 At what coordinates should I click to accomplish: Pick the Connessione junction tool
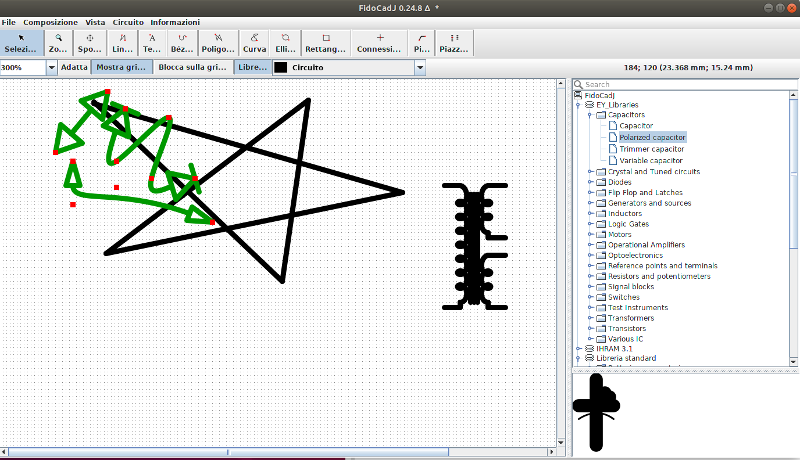coord(378,42)
